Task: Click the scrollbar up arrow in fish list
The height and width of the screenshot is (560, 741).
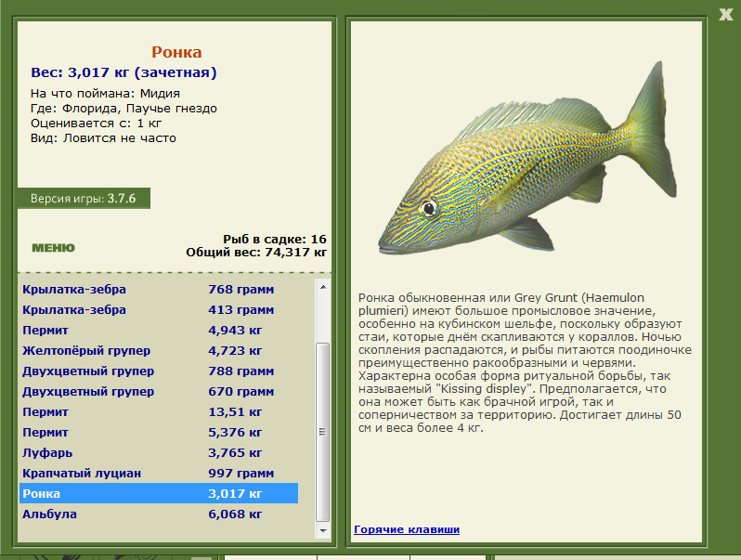Action: [x=323, y=287]
